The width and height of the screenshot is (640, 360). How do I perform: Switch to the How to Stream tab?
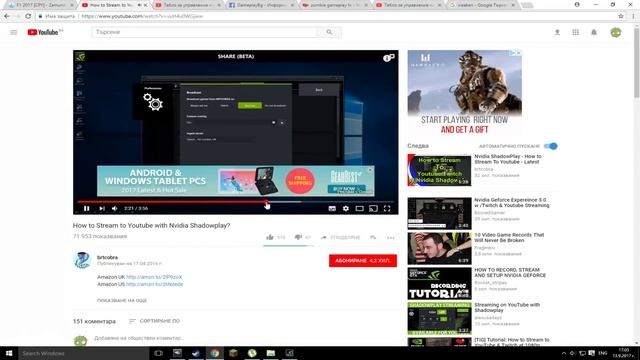click(113, 5)
